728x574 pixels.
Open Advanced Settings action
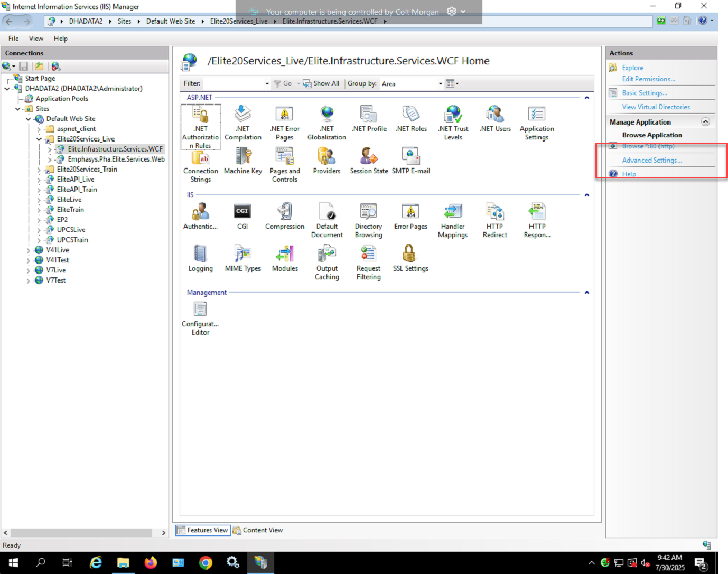tap(652, 160)
